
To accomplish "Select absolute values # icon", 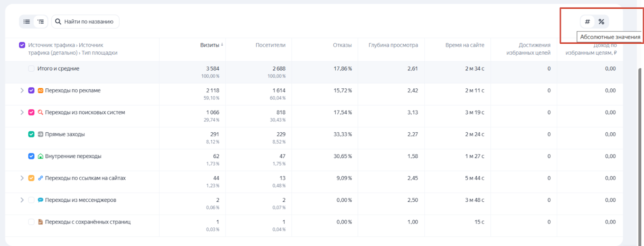I will tap(587, 22).
